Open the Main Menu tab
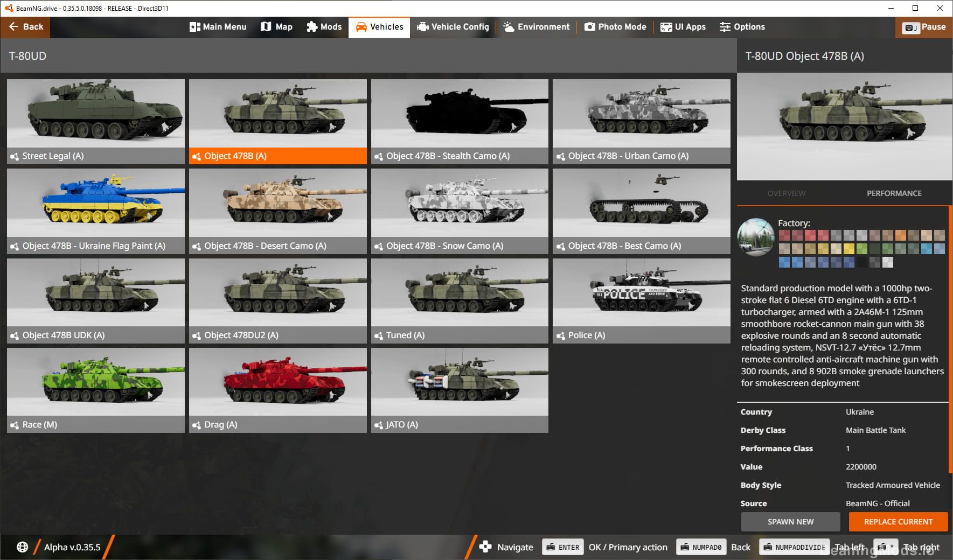 tap(218, 27)
